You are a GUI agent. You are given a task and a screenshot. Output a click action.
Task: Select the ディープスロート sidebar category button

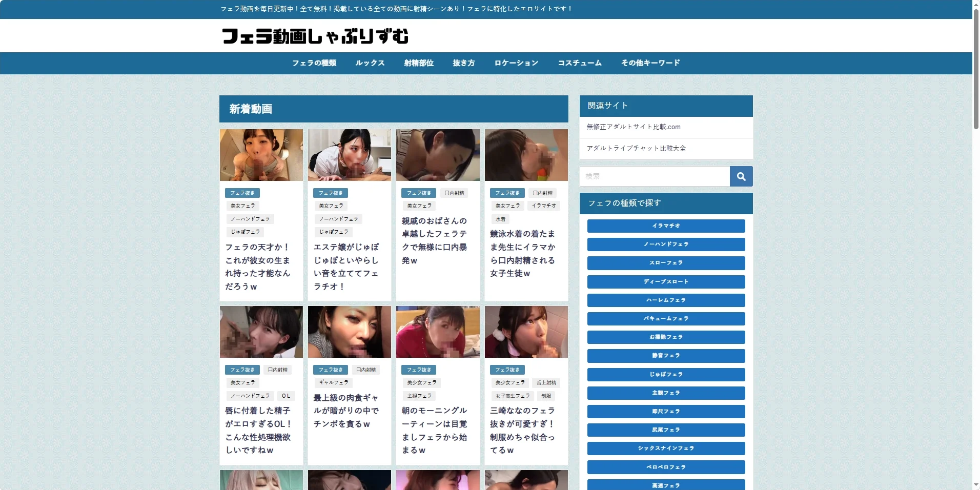pos(666,281)
